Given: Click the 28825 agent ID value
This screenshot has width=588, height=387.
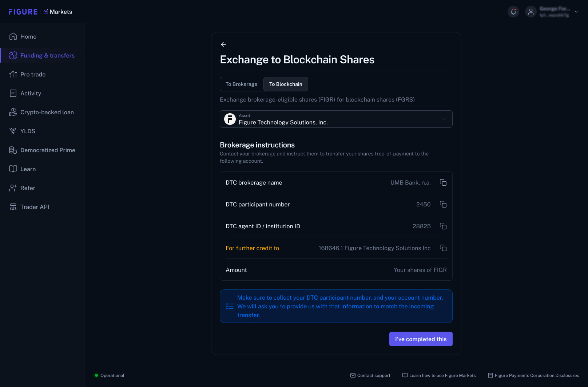Looking at the screenshot, I should (x=422, y=226).
